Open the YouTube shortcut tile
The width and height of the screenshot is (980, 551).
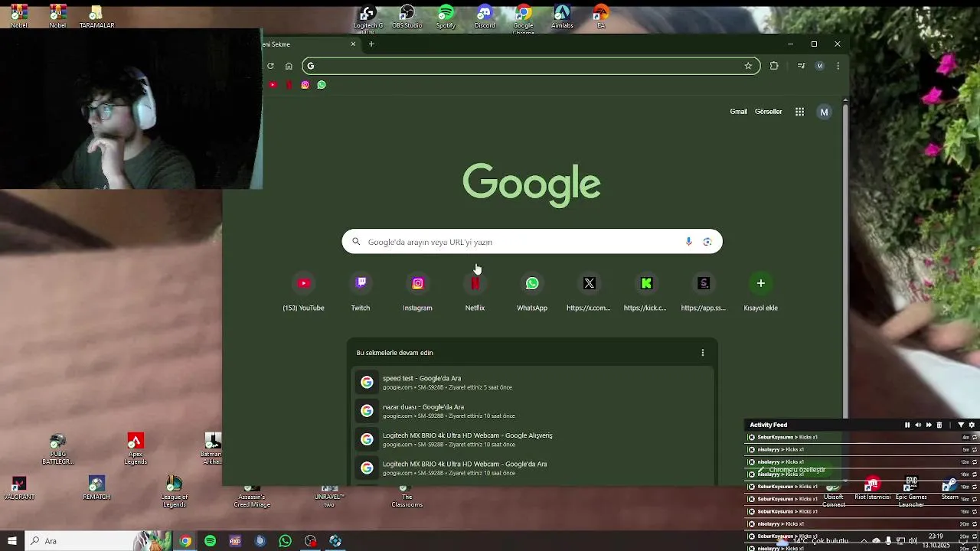point(304,292)
